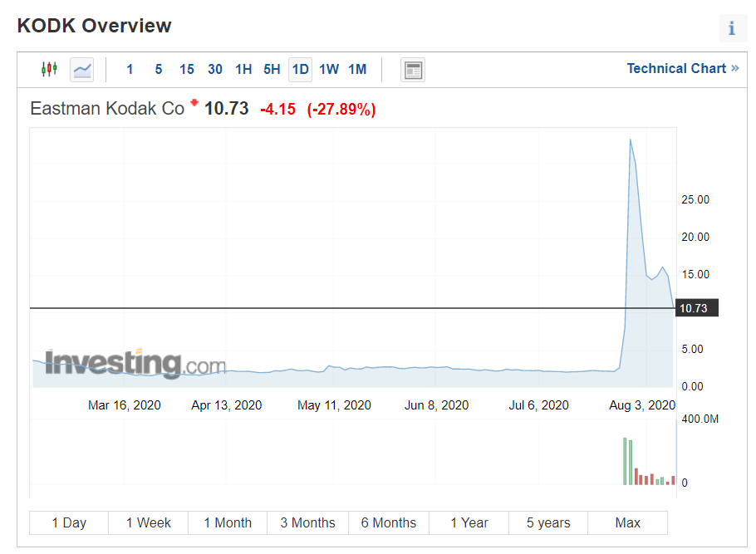Click the Apr 13, 2020 axis label

pos(227,405)
